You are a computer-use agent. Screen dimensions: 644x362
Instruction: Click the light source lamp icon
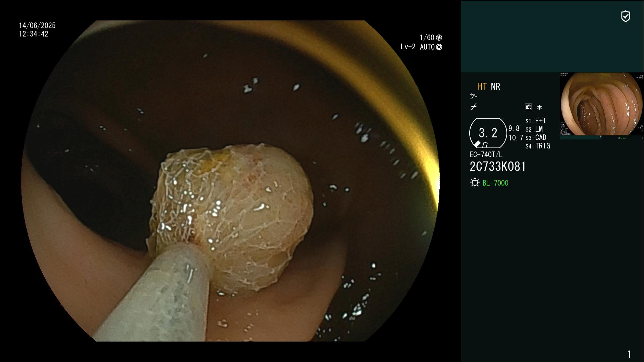pyautogui.click(x=475, y=183)
